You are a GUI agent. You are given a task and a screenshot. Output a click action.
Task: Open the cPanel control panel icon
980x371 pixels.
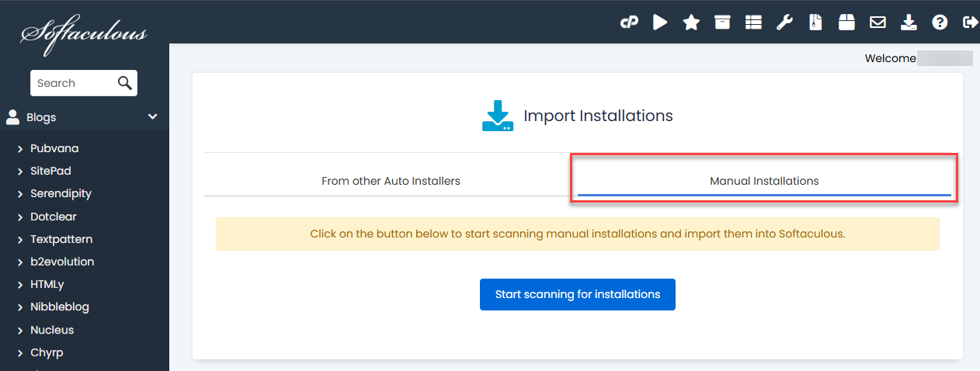coord(629,23)
